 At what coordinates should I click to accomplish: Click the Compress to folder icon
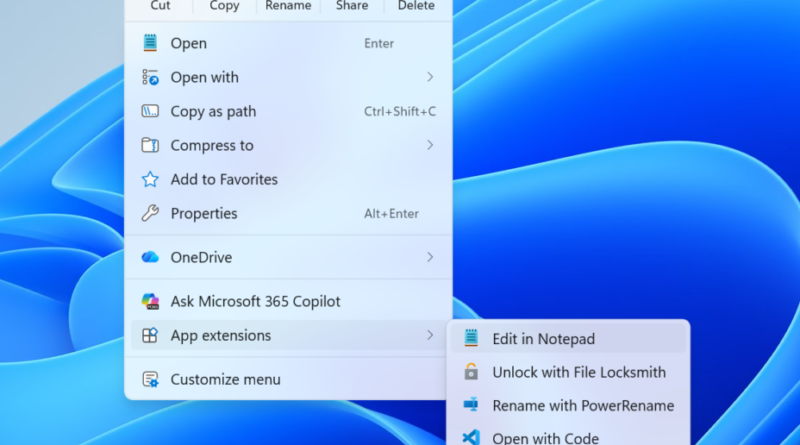click(150, 145)
